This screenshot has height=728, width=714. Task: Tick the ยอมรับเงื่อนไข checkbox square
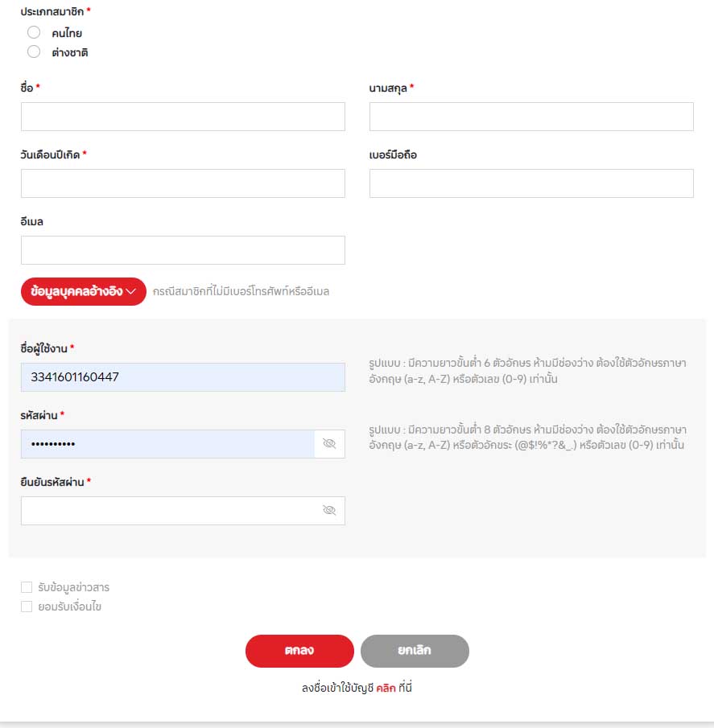tap(27, 607)
